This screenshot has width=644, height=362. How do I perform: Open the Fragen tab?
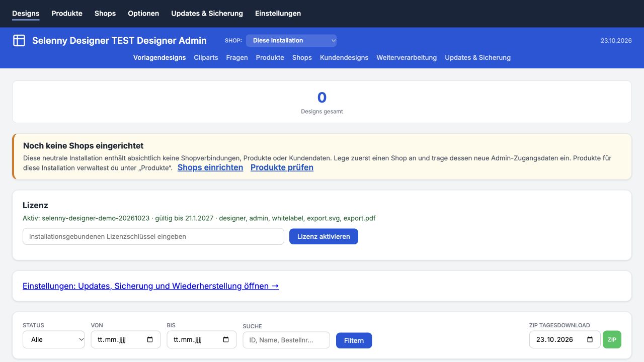click(237, 58)
